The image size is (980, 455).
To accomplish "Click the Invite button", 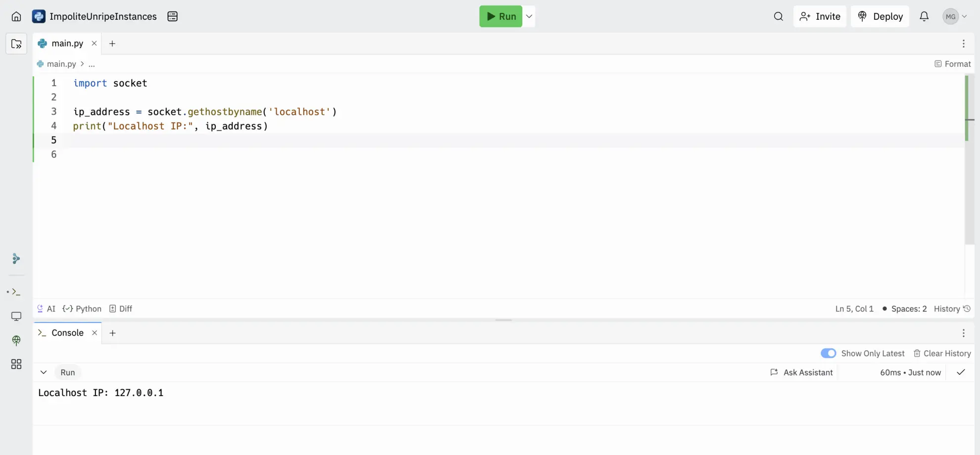I will pos(820,16).
